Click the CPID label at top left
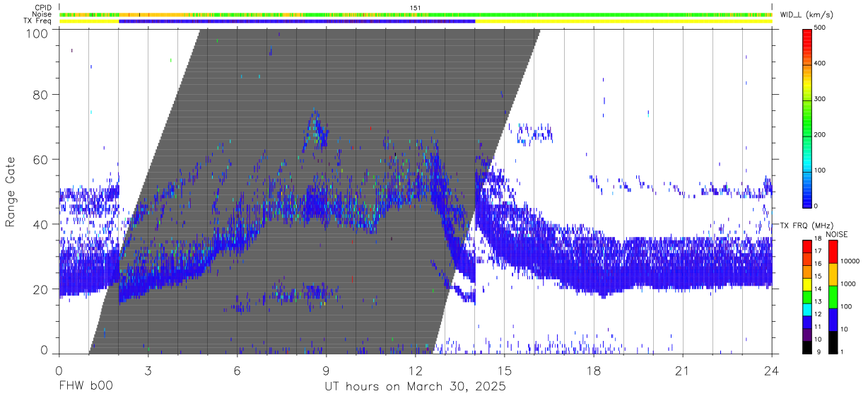The image size is (868, 401). (43, 8)
